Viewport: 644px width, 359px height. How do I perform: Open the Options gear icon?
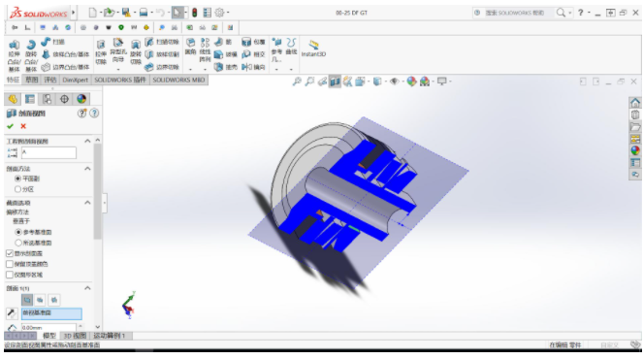219,13
